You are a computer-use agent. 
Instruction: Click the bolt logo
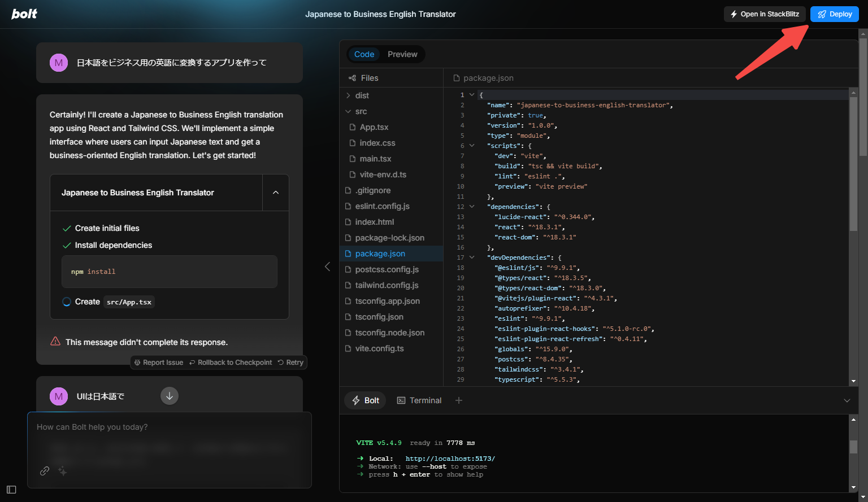point(24,14)
